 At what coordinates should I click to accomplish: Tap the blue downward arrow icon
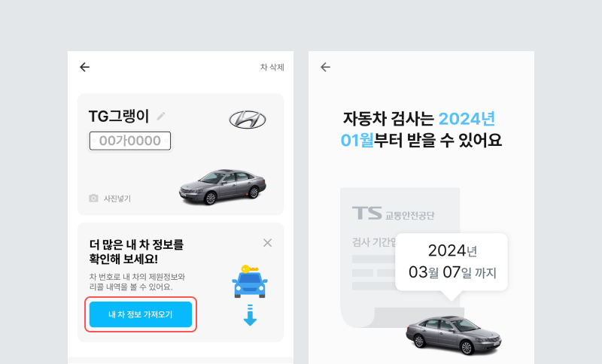[x=251, y=315]
